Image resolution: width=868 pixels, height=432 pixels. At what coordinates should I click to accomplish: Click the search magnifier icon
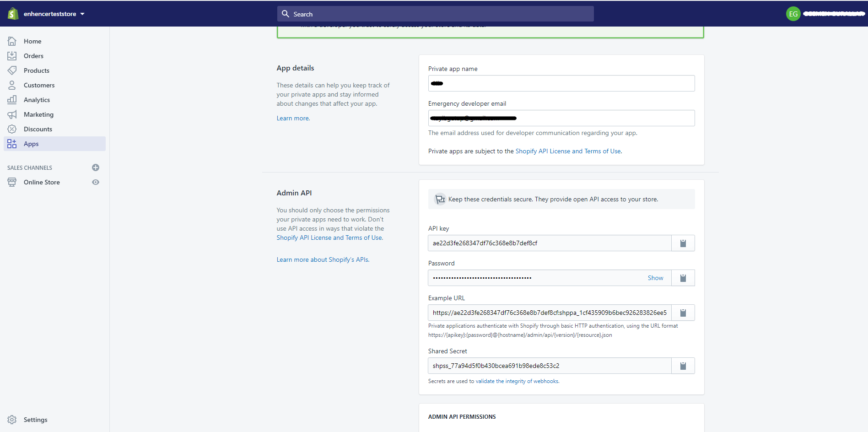286,14
